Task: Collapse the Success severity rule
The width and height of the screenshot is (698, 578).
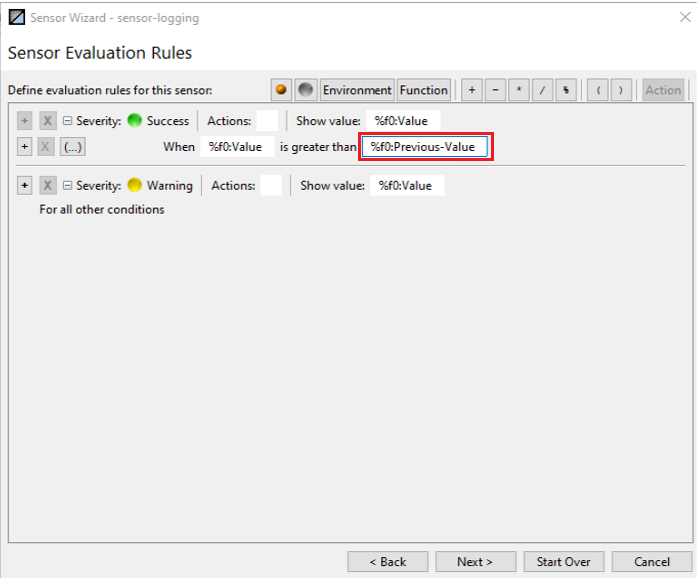Action: pyautogui.click(x=67, y=121)
